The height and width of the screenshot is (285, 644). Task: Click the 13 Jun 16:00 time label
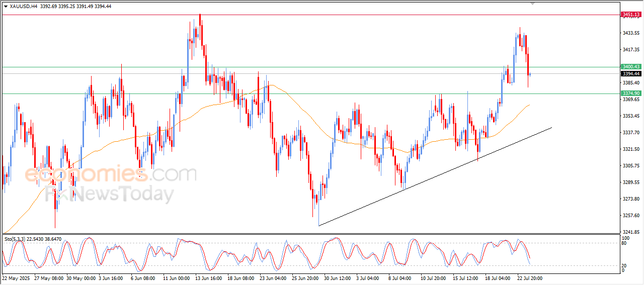point(208,278)
